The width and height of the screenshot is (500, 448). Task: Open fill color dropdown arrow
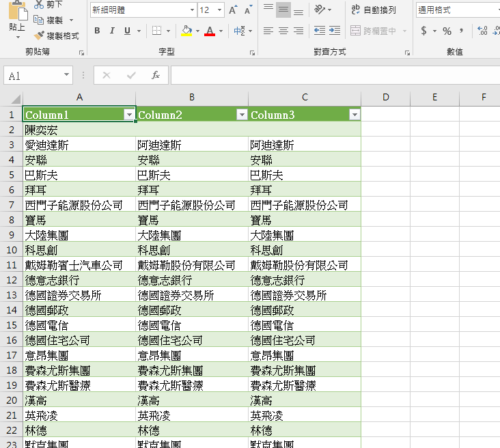(197, 31)
